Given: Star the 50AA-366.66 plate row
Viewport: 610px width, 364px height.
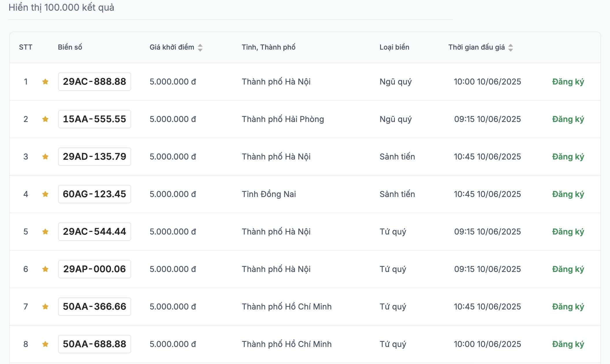Looking at the screenshot, I should point(45,307).
